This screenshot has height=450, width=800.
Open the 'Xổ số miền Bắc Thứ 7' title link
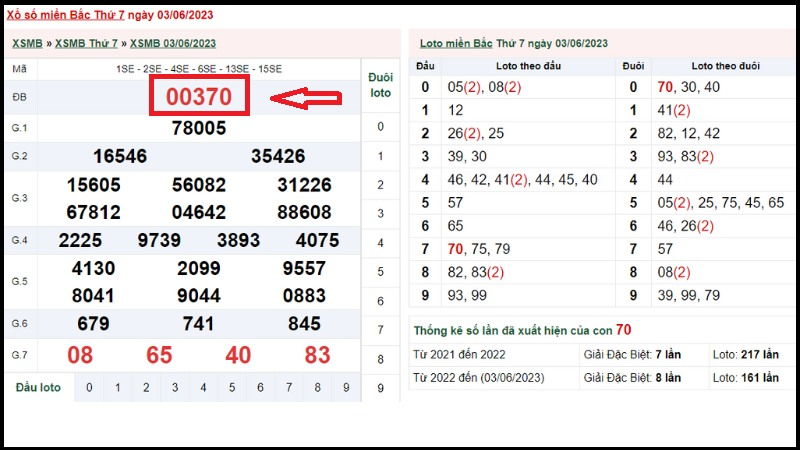pos(65,15)
